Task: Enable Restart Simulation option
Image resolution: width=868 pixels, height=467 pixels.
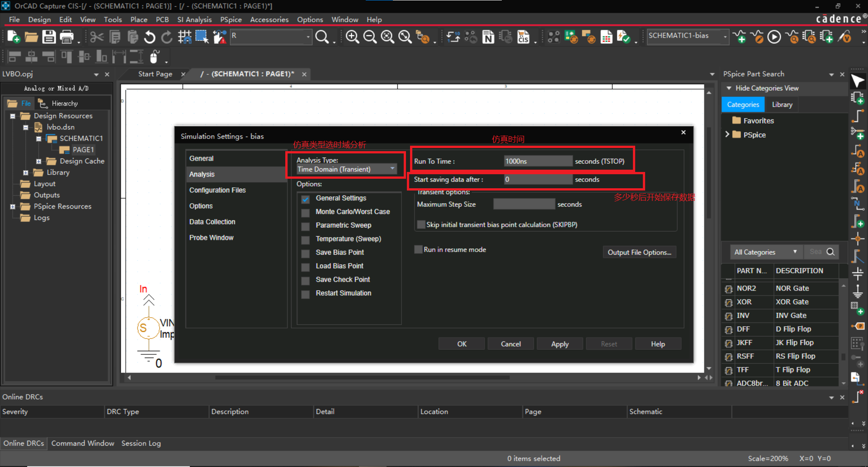Action: [x=306, y=294]
